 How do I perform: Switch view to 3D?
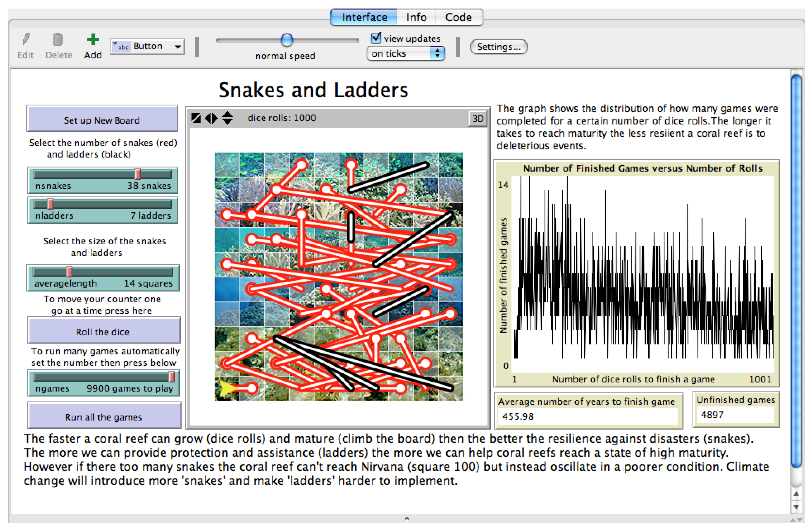point(477,119)
